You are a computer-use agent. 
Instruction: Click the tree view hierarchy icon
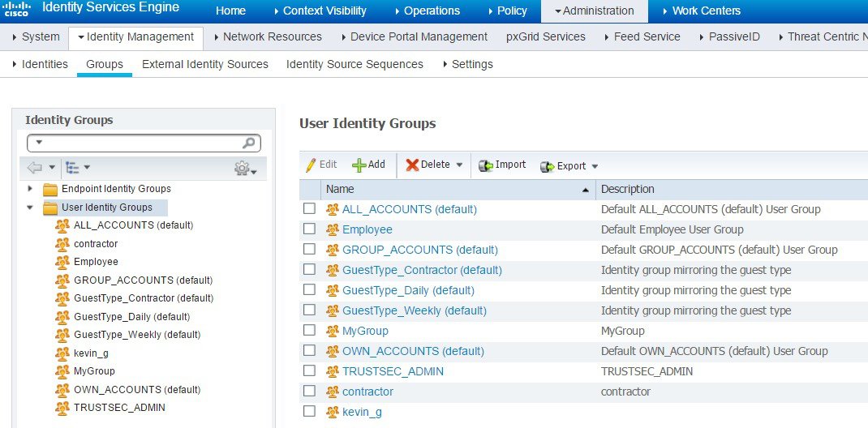[x=72, y=167]
